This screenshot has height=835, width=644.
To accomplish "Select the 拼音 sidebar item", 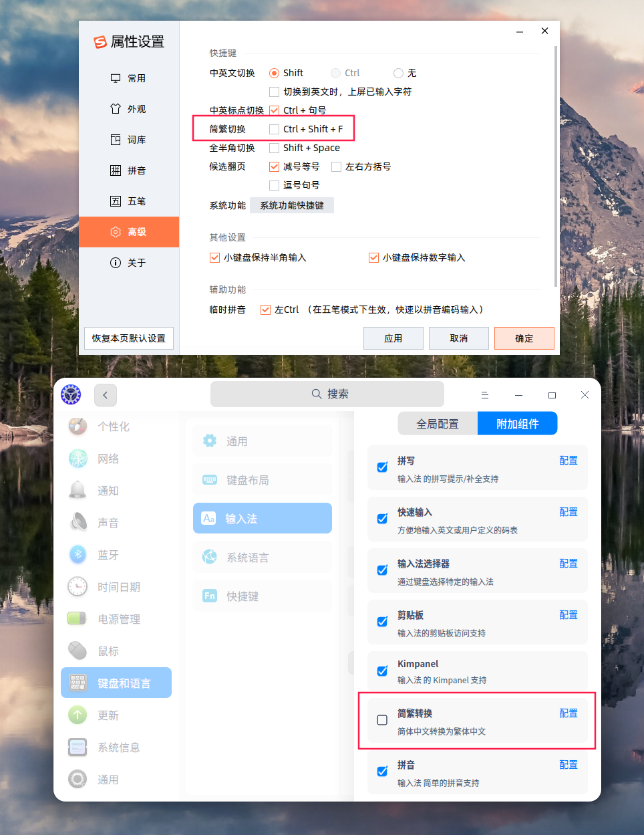I will coord(129,170).
